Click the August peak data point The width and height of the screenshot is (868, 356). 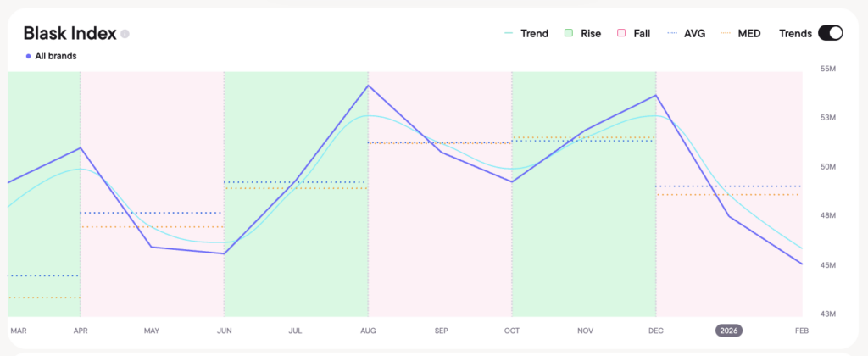(369, 86)
